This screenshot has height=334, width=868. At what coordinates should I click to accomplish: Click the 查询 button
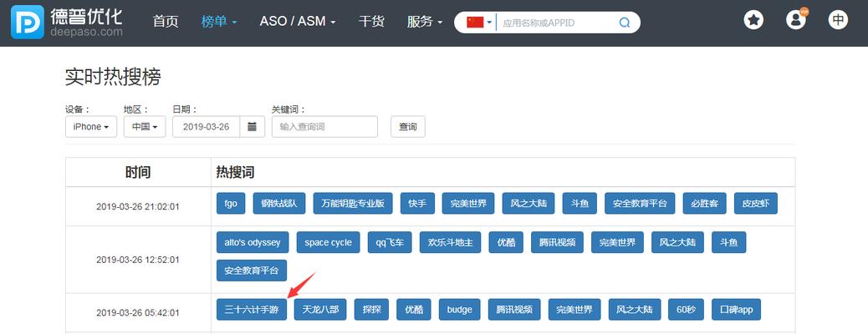click(x=408, y=127)
